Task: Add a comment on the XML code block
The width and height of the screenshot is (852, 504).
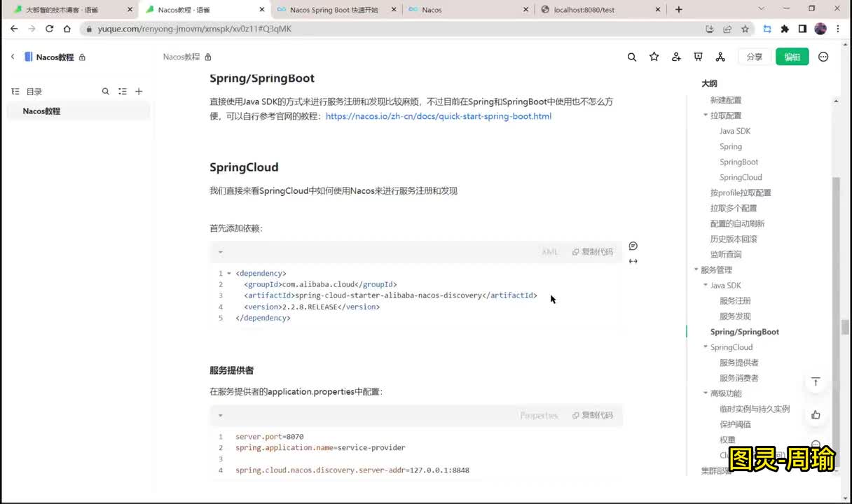Action: pyautogui.click(x=633, y=246)
